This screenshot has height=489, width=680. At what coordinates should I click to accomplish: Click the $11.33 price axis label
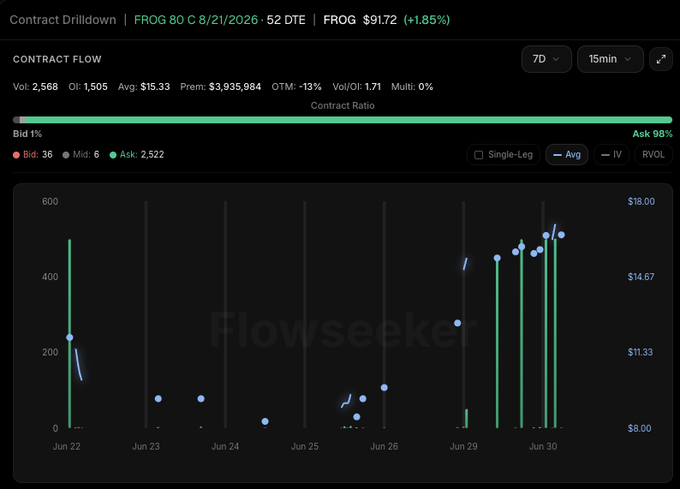[640, 352]
